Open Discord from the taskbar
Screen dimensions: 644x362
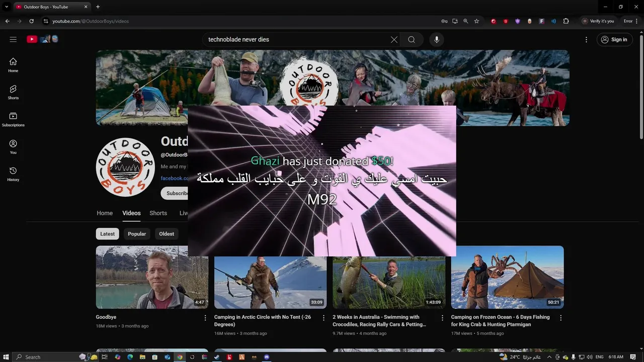point(267,357)
